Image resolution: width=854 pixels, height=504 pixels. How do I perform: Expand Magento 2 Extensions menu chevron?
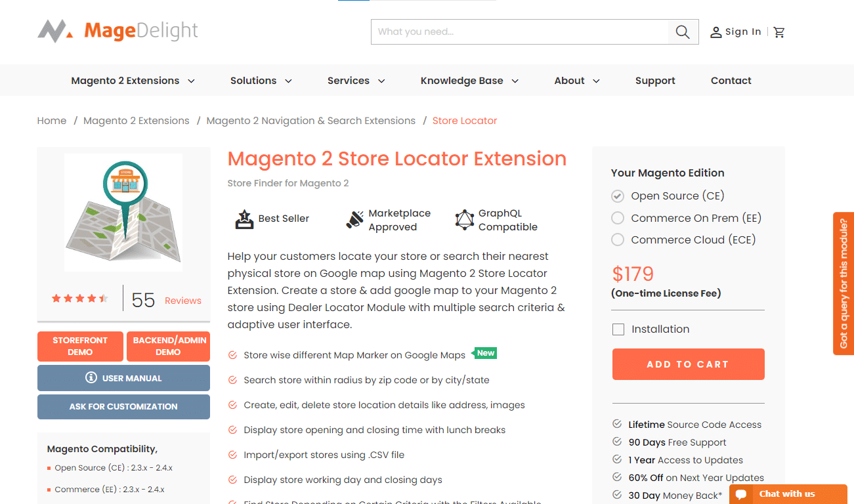[x=191, y=81]
